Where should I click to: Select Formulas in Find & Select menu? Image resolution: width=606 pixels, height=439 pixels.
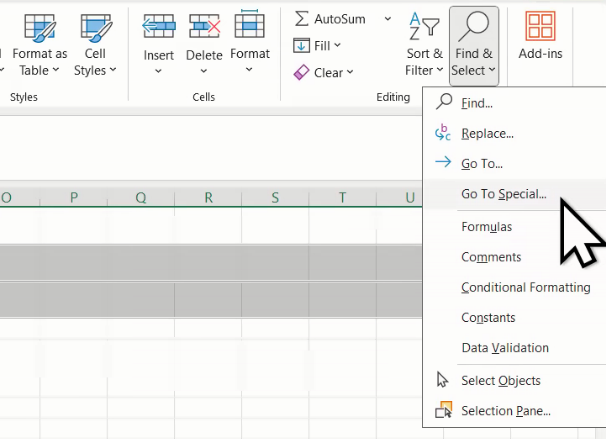point(486,227)
